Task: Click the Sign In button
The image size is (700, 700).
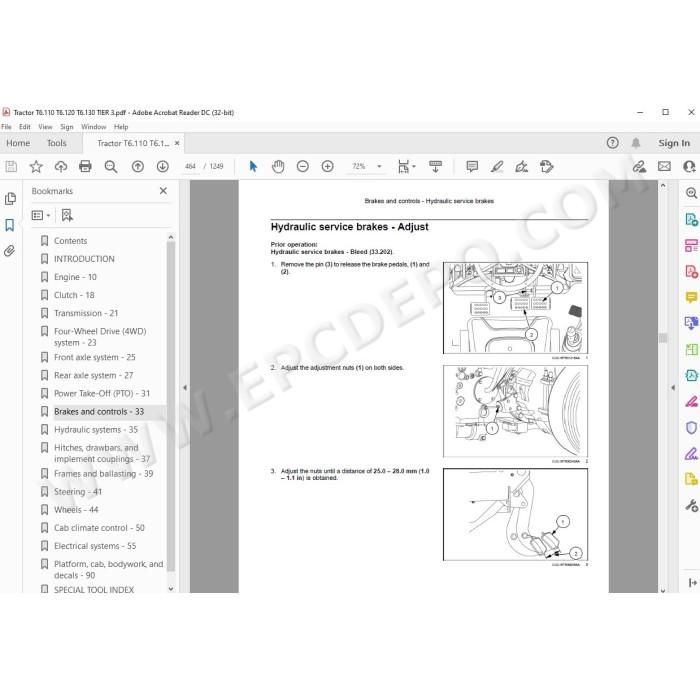Action: (674, 143)
